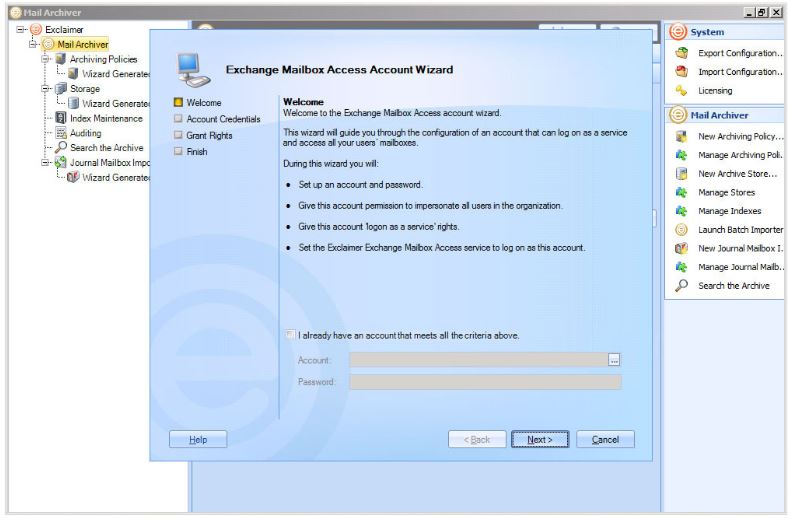Select the Archiving Policies tree label
Image resolution: width=792 pixels, height=519 pixels.
point(104,59)
